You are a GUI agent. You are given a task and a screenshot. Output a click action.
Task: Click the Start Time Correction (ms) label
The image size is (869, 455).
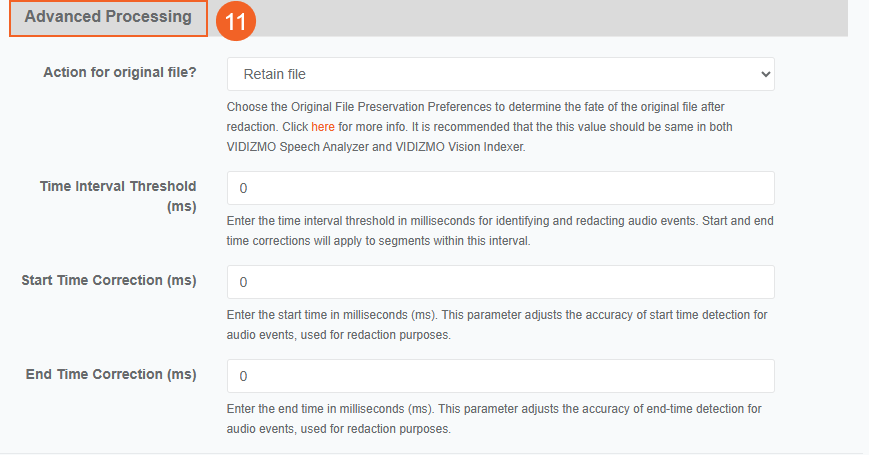109,280
